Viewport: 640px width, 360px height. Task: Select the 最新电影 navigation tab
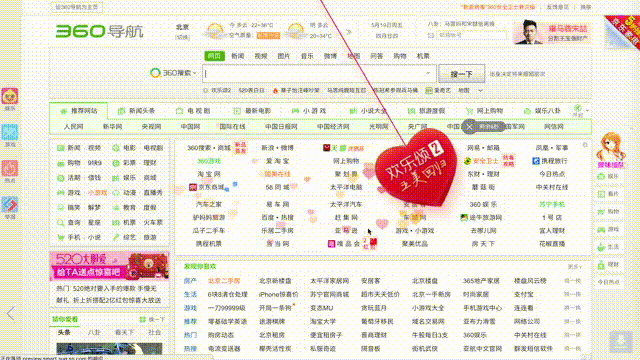[x=252, y=111]
